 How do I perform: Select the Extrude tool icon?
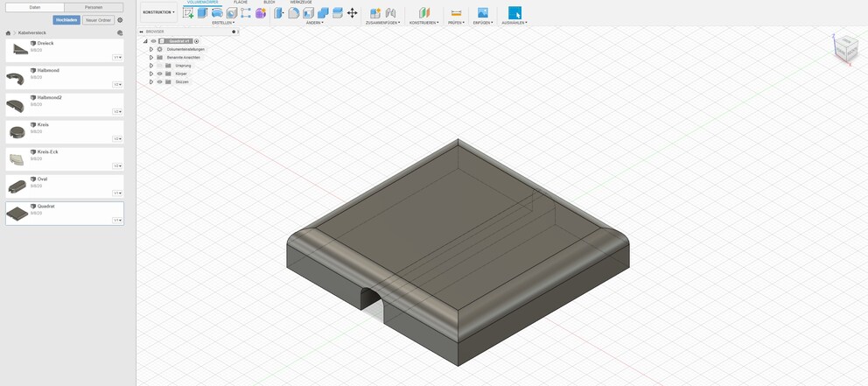pyautogui.click(x=202, y=13)
